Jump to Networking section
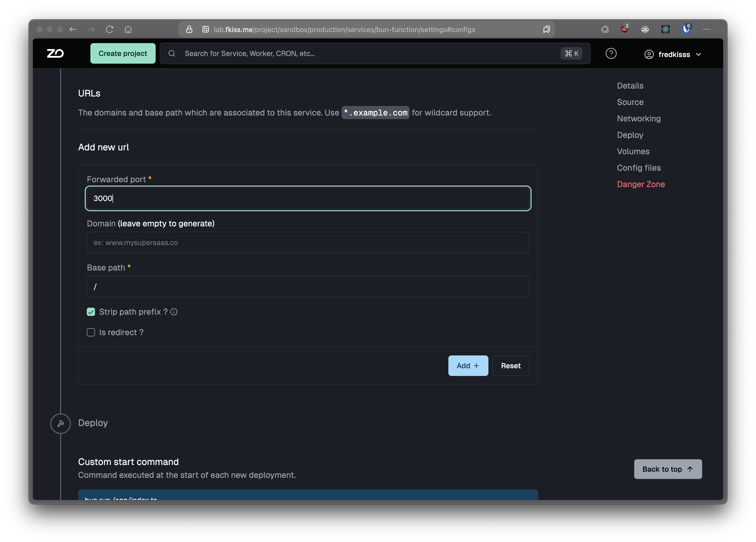 pyautogui.click(x=639, y=118)
